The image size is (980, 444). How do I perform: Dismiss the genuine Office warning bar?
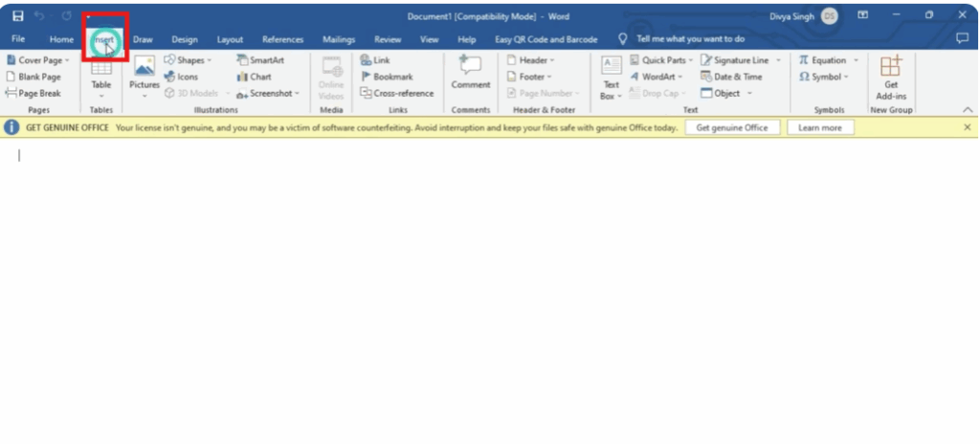click(967, 127)
